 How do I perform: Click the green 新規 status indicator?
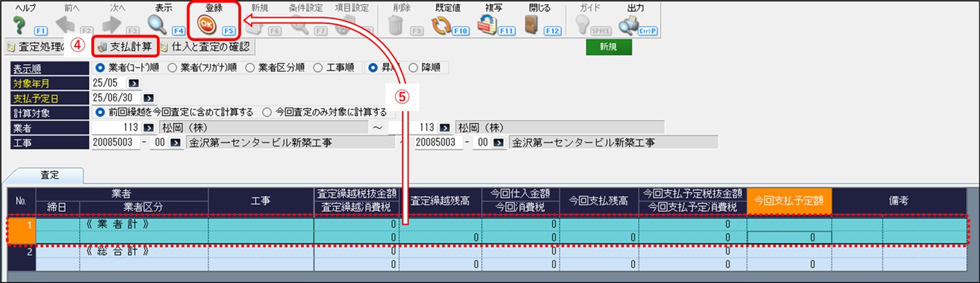point(608,47)
